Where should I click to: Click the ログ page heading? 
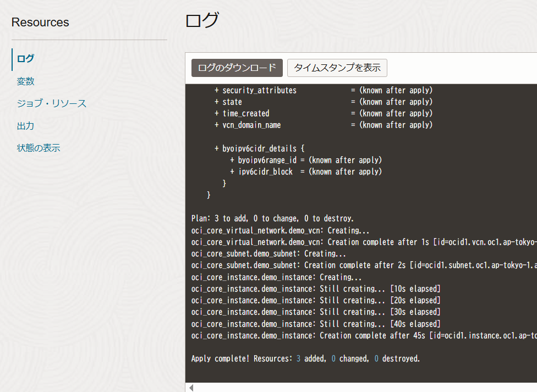202,20
